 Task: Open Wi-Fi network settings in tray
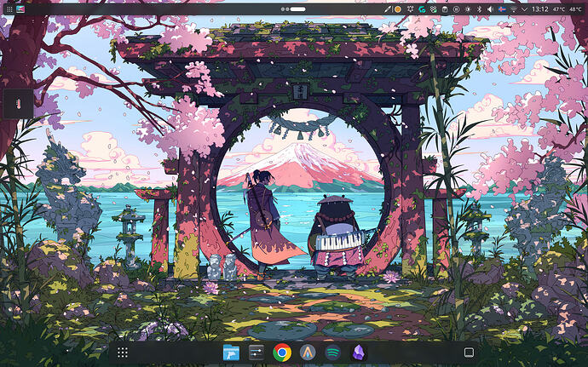[513, 9]
